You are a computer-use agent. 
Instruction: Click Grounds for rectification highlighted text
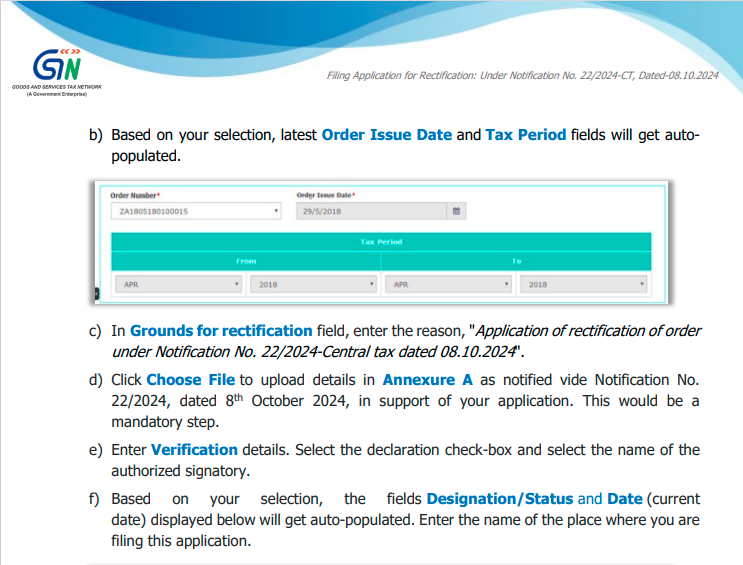(221, 331)
